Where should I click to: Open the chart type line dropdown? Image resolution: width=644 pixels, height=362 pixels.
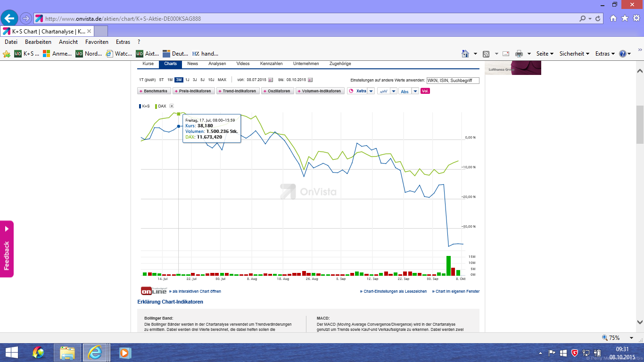394,91
